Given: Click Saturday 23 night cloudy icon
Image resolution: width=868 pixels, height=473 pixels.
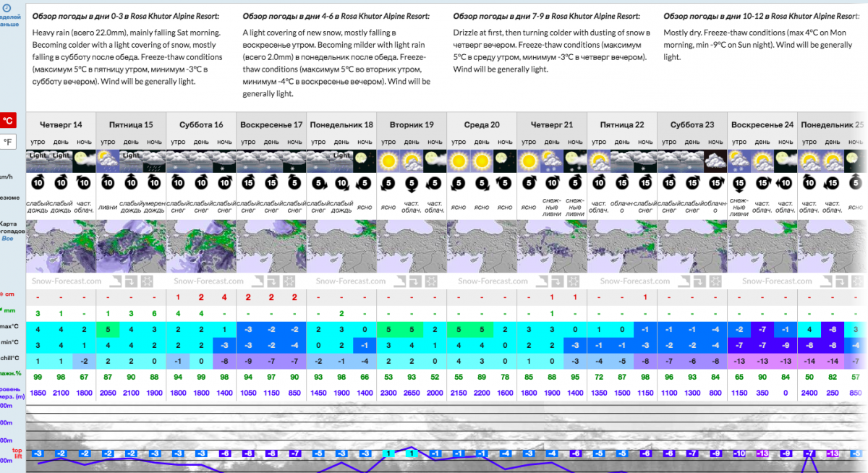Looking at the screenshot, I should point(715,160).
